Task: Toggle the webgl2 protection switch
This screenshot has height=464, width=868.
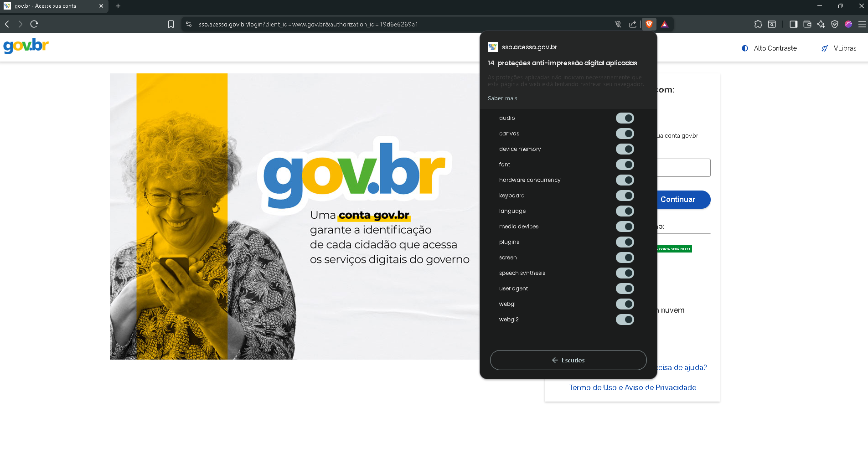Action: [x=625, y=320]
